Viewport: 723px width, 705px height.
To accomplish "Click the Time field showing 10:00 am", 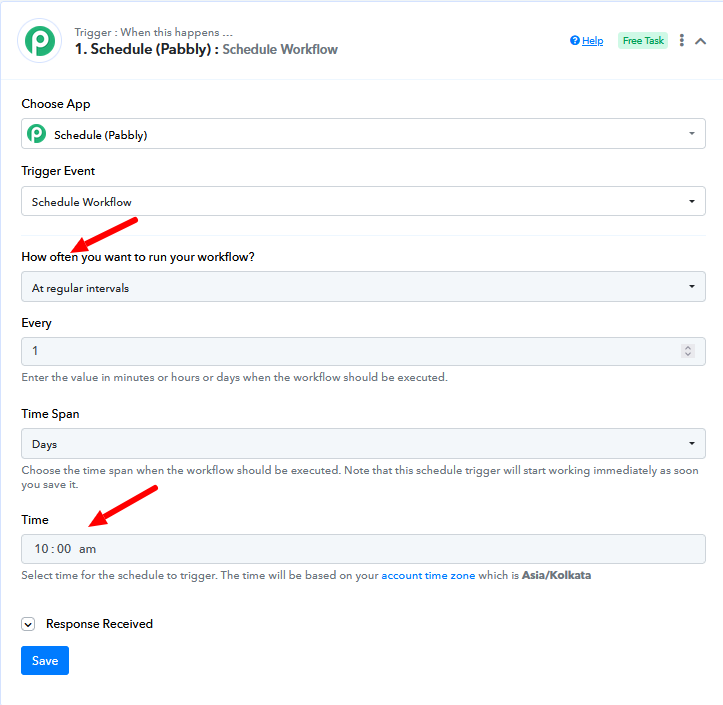I will click(363, 549).
